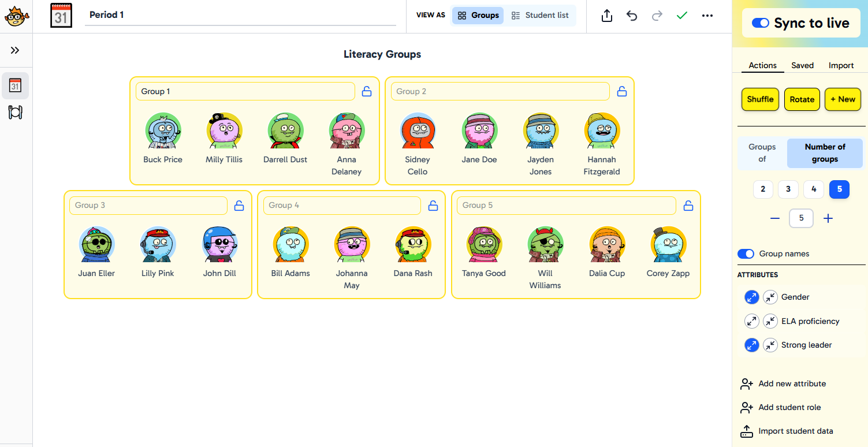Switch to the Saved tab

[802, 65]
